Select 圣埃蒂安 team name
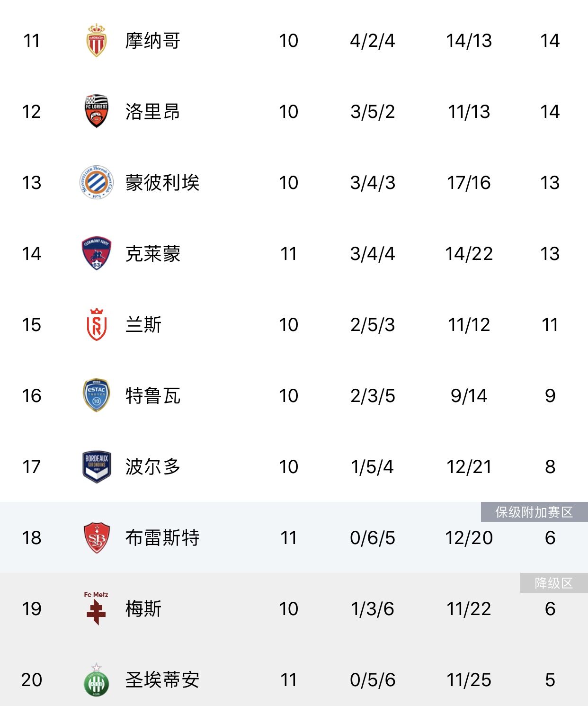Viewport: 588px width, 706px height. 162,680
